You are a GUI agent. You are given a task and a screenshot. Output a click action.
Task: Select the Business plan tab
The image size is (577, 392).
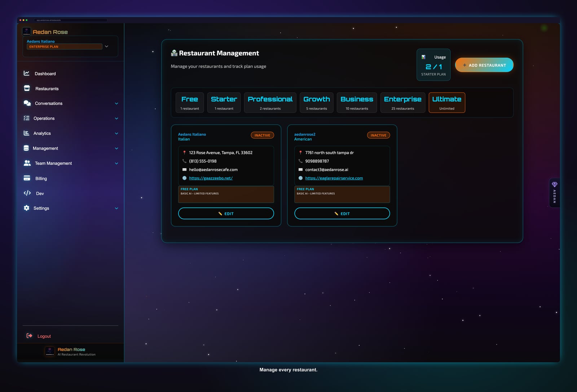coord(357,103)
